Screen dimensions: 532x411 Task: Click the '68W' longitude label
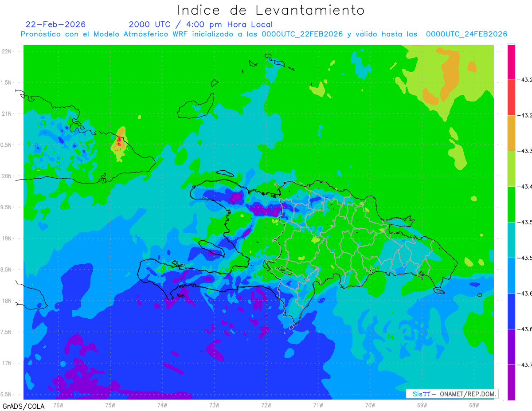(474, 405)
